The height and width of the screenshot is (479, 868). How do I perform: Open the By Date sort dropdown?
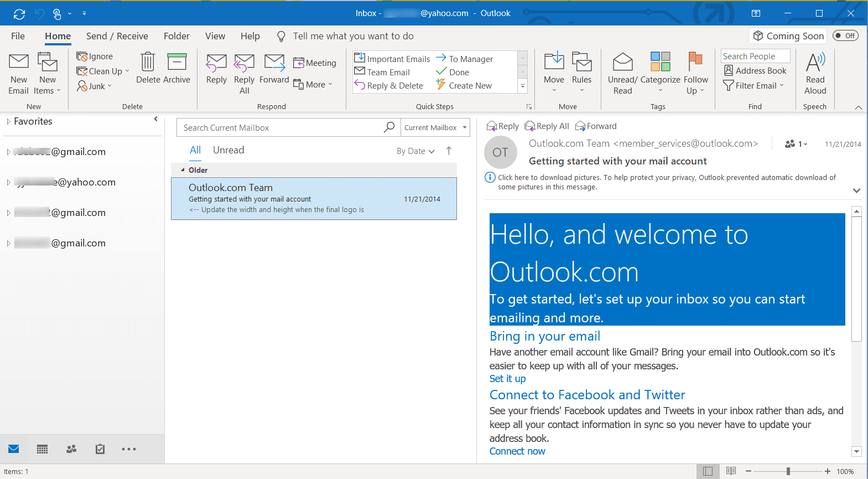coord(416,151)
